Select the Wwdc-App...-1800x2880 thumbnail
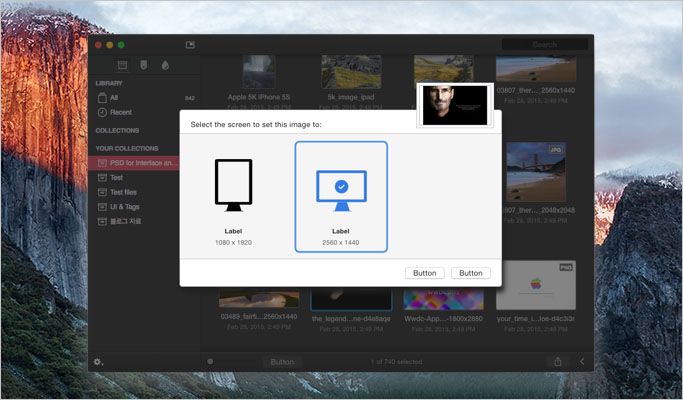 443,300
